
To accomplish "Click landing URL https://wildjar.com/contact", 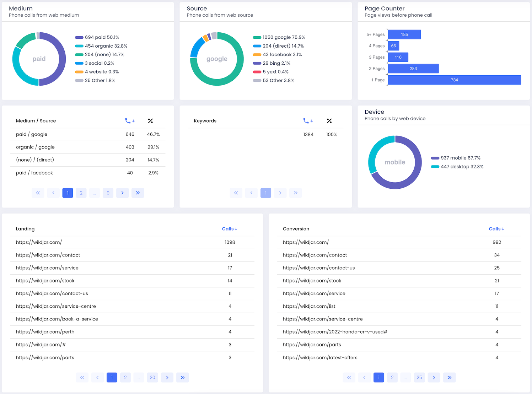I will [48, 255].
